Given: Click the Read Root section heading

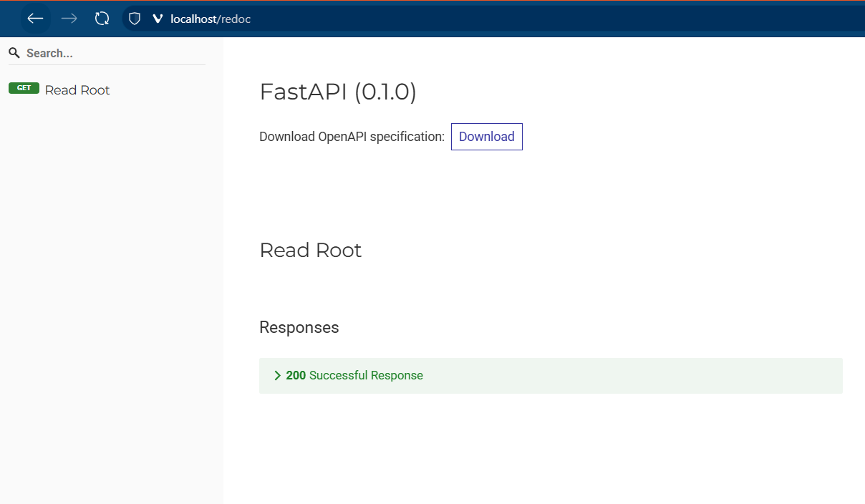Looking at the screenshot, I should (x=310, y=250).
